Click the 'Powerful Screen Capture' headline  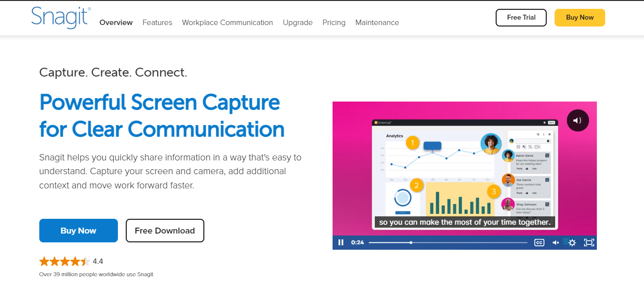point(160,103)
